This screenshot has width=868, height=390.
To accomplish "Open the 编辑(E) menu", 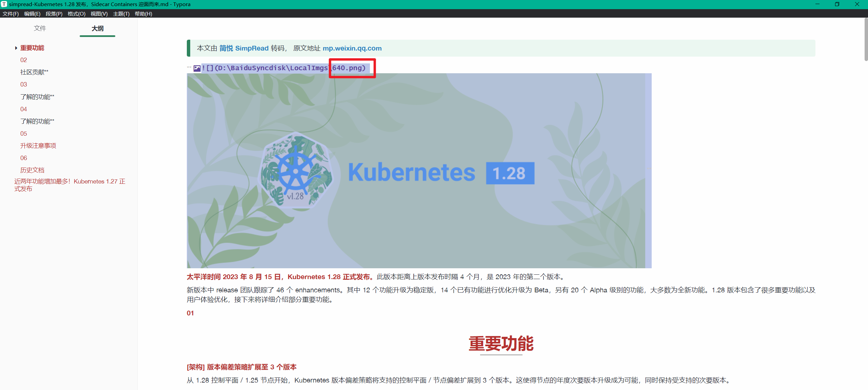I will (x=32, y=14).
